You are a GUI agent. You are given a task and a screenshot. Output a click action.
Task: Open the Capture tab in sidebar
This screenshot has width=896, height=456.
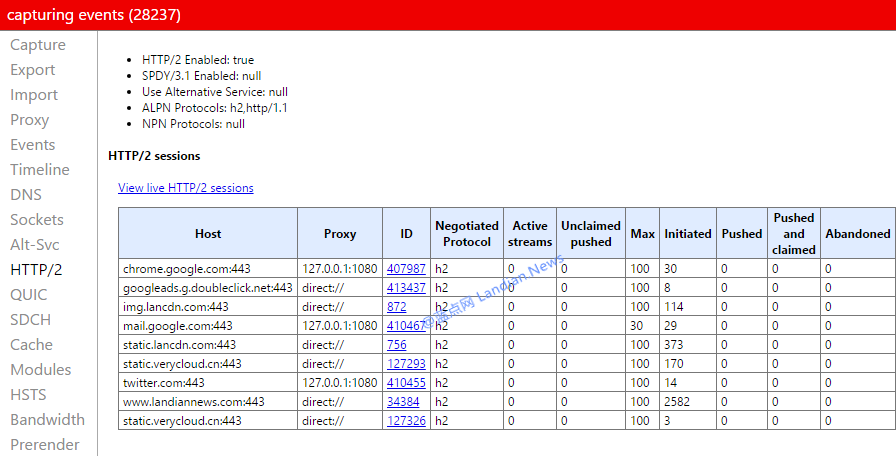(38, 45)
